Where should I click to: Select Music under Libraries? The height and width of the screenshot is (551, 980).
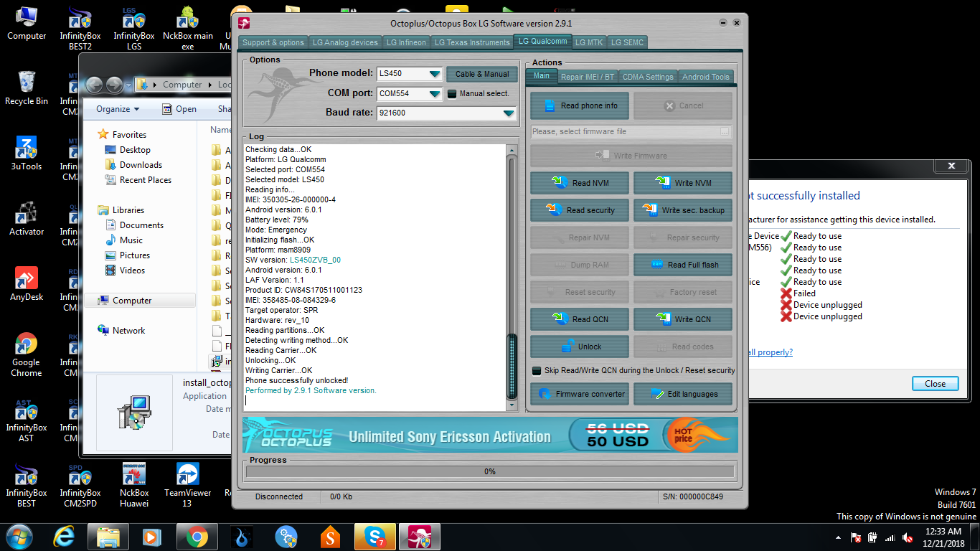click(x=131, y=240)
